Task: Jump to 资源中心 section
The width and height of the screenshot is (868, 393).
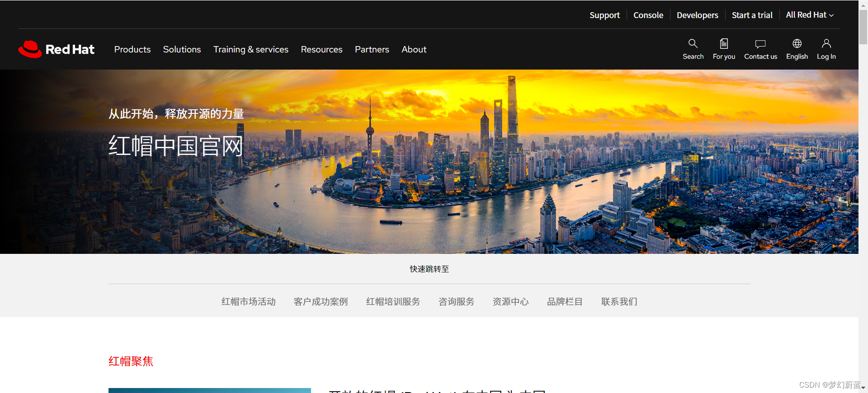Action: (511, 301)
